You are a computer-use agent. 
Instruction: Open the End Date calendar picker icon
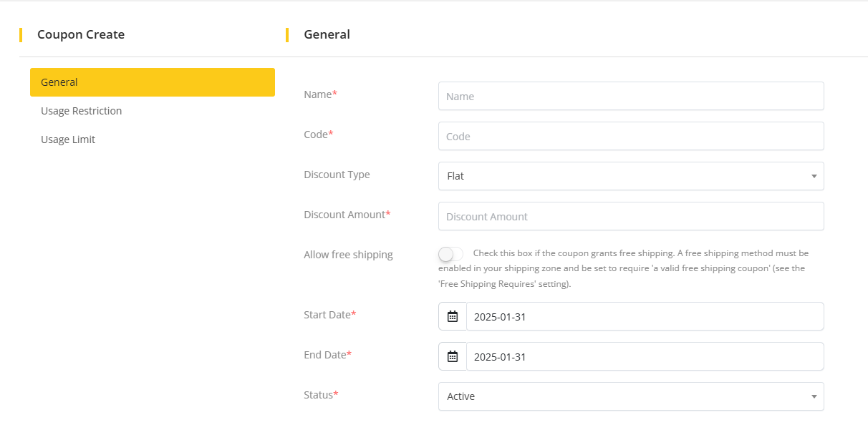452,356
